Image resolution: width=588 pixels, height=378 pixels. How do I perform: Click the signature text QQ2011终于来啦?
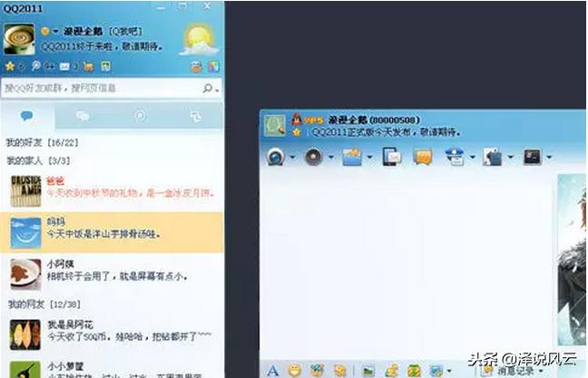click(x=102, y=46)
